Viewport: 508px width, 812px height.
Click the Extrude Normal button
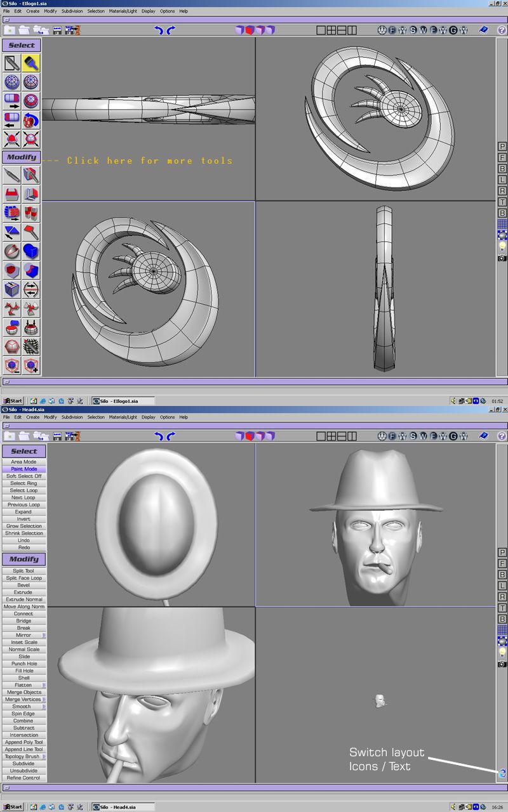(23, 599)
